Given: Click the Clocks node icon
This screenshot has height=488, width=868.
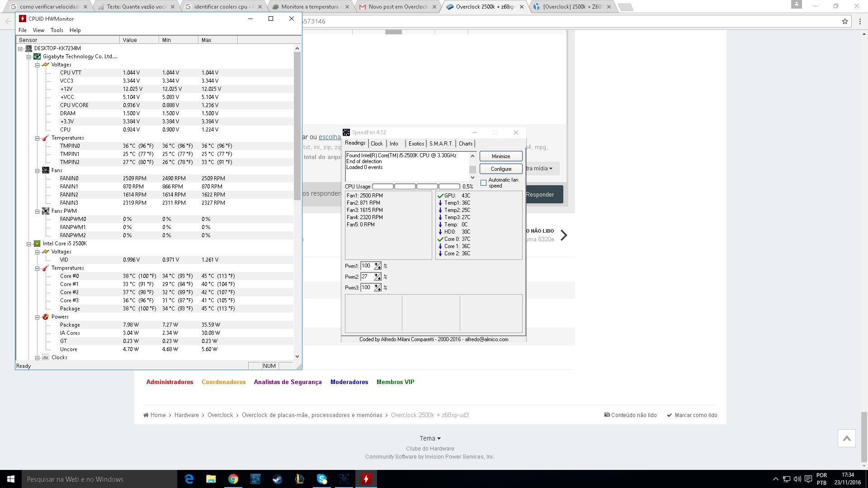Looking at the screenshot, I should [x=46, y=357].
